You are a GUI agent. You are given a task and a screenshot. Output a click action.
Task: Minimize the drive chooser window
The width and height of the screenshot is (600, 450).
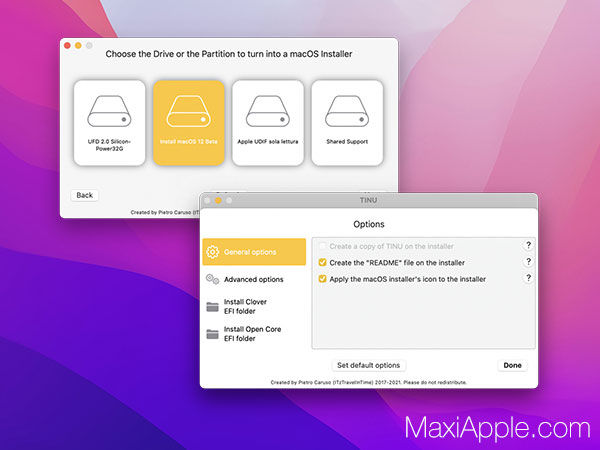tap(78, 46)
